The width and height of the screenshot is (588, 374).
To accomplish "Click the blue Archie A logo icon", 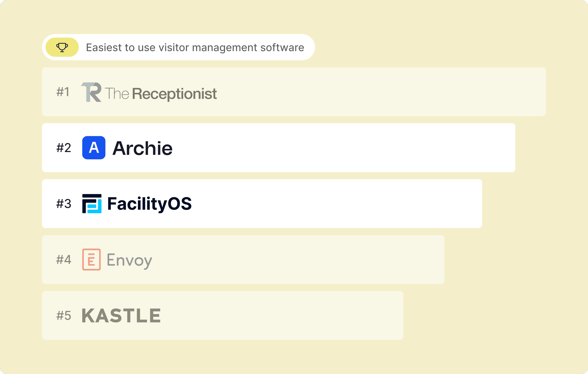I will (x=94, y=148).
